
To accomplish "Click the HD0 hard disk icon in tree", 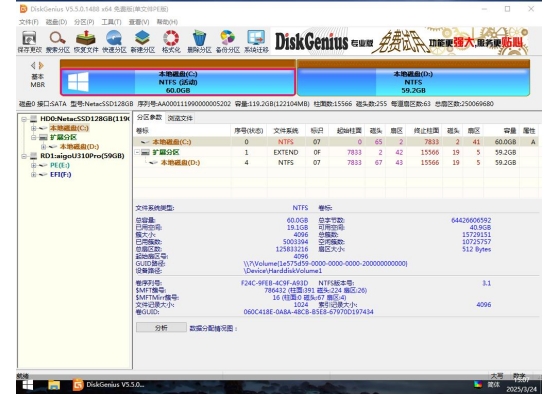I will 34,119.
